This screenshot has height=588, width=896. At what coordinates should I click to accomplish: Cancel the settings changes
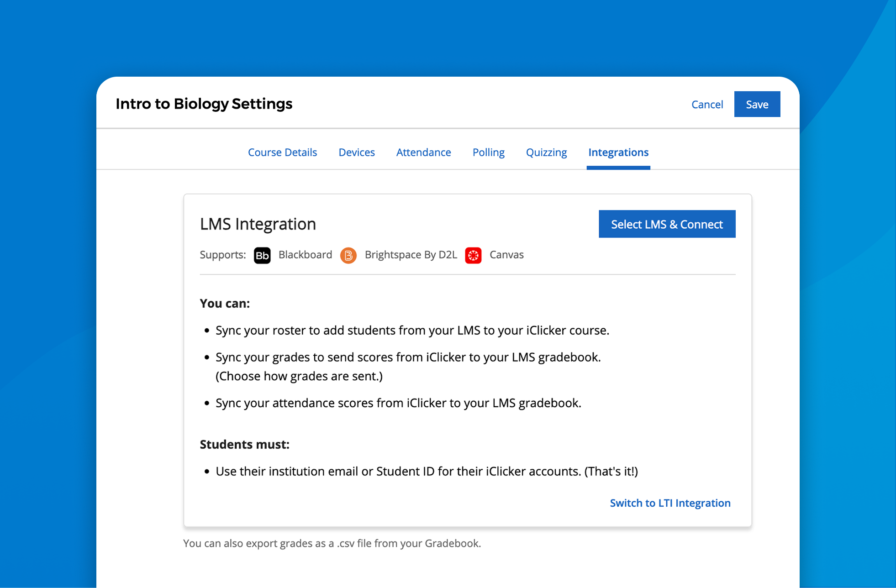707,104
